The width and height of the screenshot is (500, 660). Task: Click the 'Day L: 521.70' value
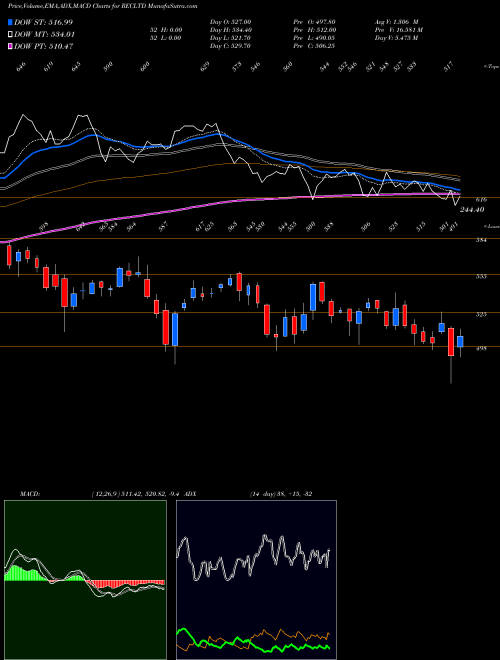[230, 38]
